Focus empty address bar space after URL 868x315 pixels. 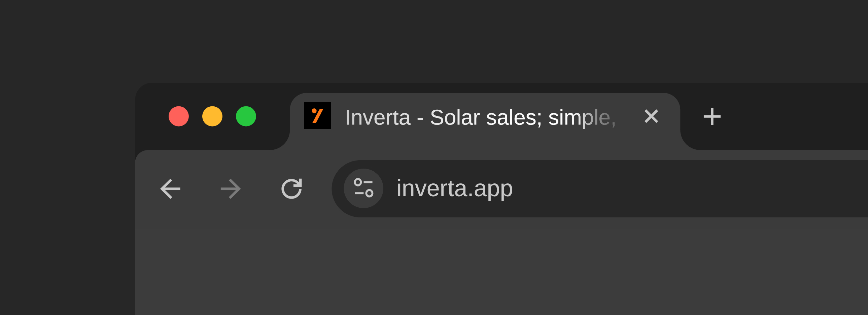pyautogui.click(x=691, y=189)
